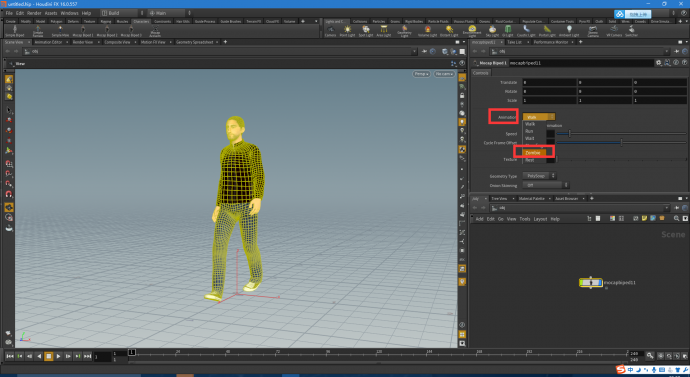690x377 pixels.
Task: Open the File menu
Action: point(9,13)
